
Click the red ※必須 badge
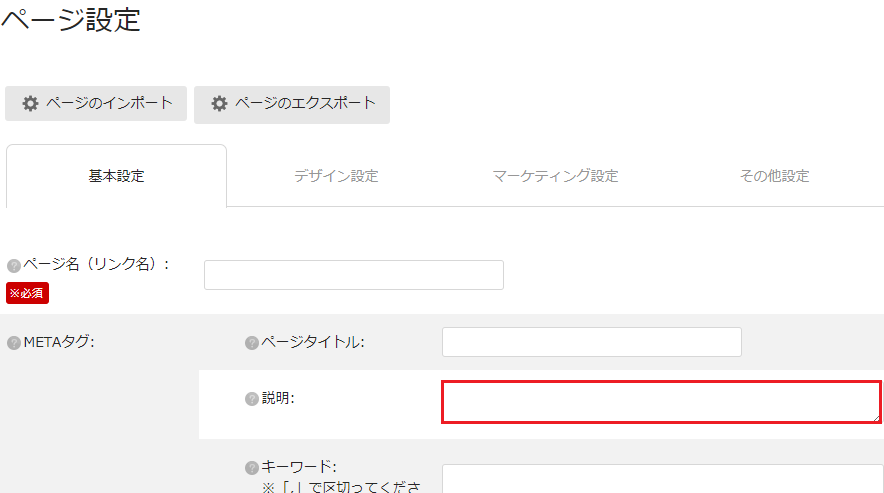point(28,293)
